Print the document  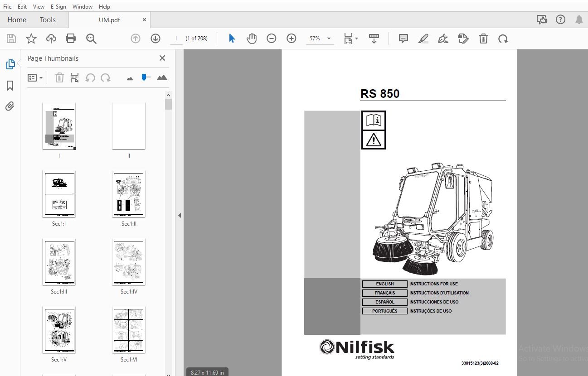[71, 39]
